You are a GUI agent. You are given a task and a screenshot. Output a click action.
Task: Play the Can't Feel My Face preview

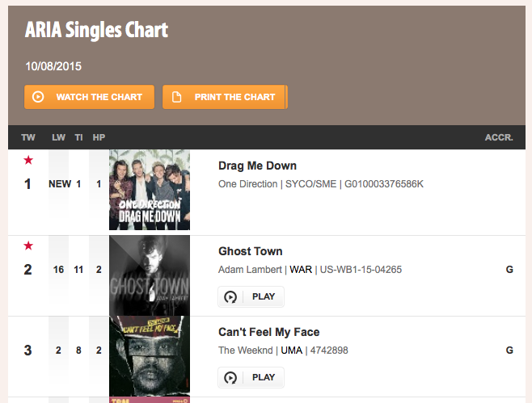pyautogui.click(x=251, y=377)
